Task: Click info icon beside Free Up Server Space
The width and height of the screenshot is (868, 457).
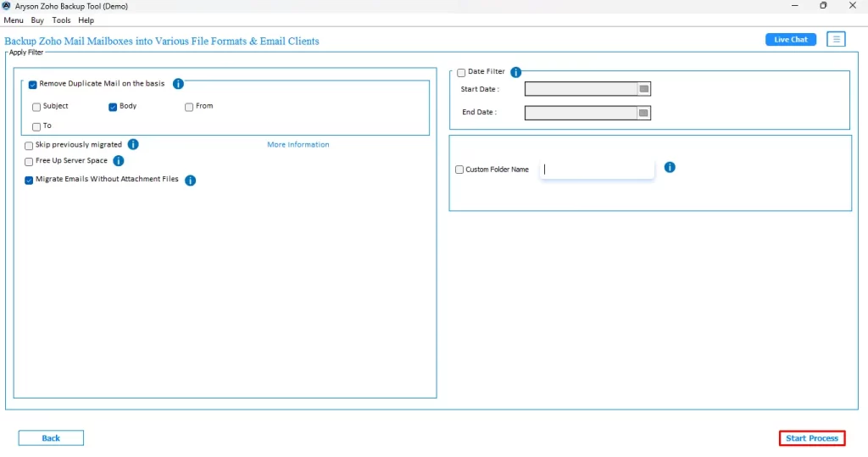Action: point(119,160)
